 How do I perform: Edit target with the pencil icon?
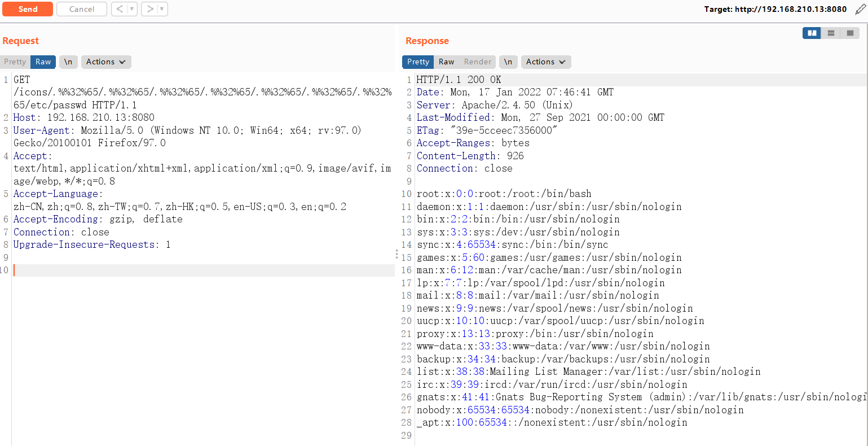(x=860, y=9)
